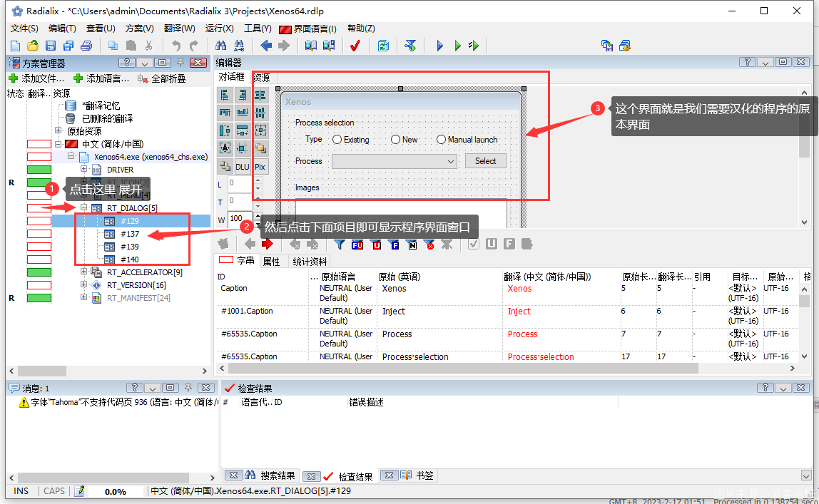Screen dimensions: 819x504
Task: Click the align-top icon in dialog editor
Action: (x=225, y=113)
